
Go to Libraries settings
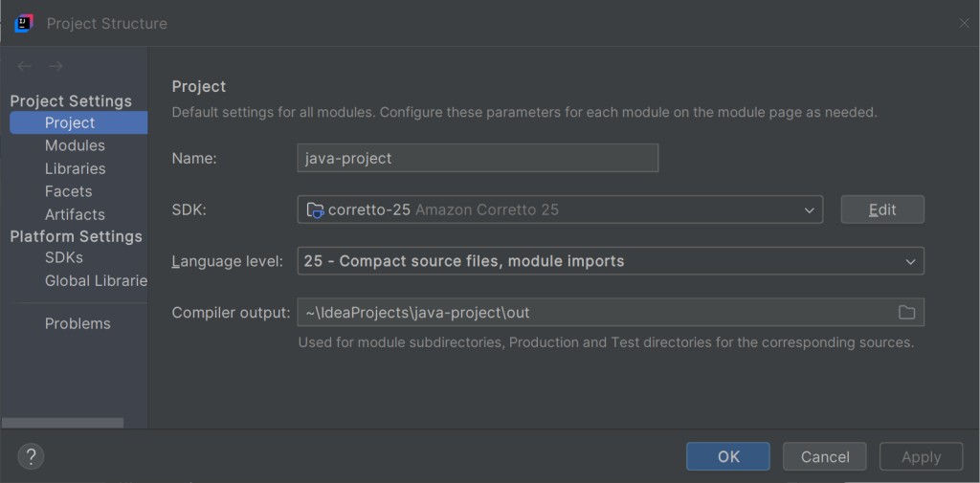coord(75,168)
